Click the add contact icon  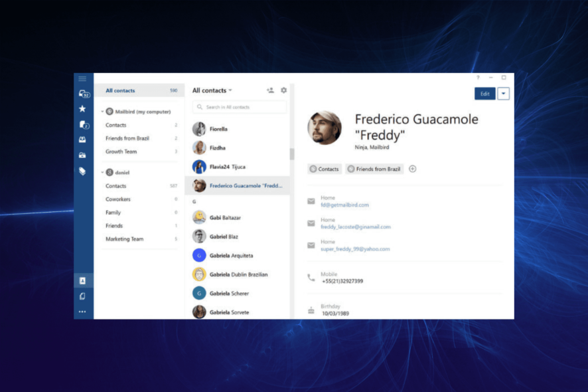[270, 90]
